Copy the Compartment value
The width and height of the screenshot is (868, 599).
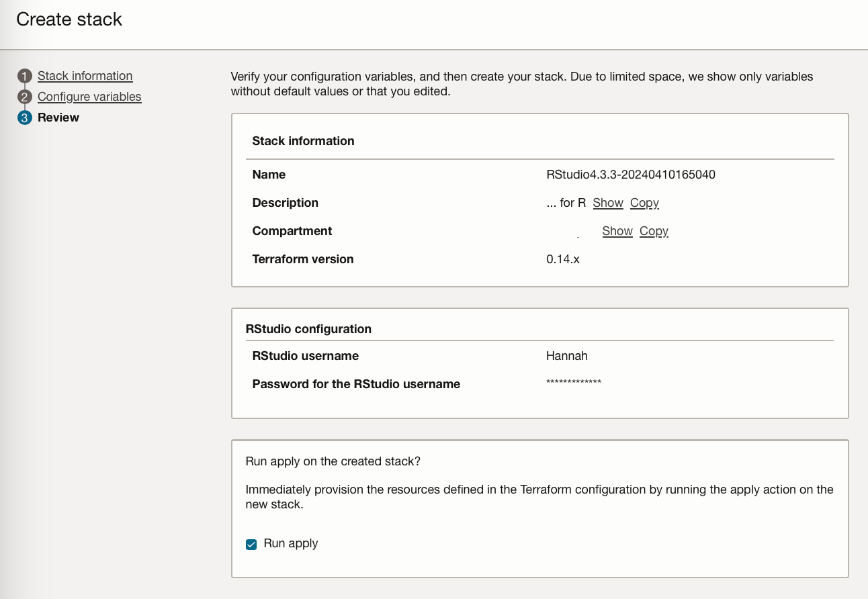(654, 231)
